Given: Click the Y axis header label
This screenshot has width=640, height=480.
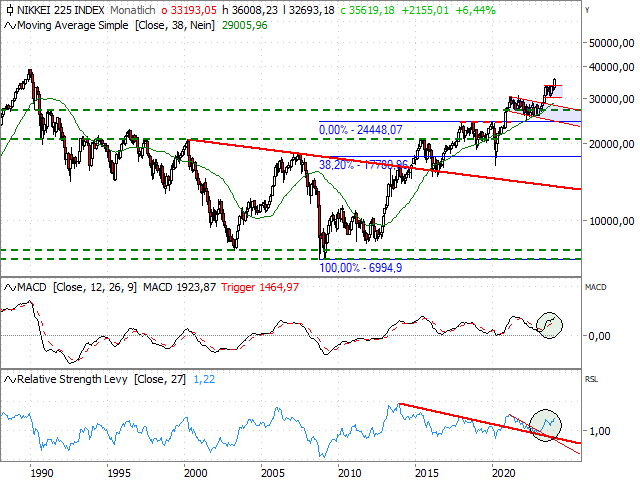Looking at the screenshot, I should coord(587,10).
